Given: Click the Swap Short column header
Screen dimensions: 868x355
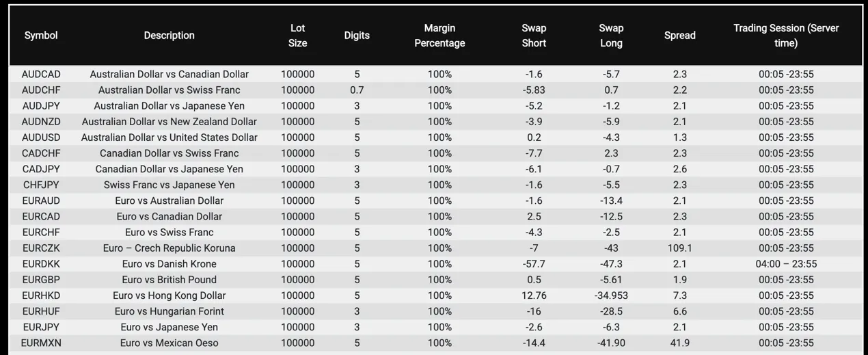Looking at the screenshot, I should (534, 36).
